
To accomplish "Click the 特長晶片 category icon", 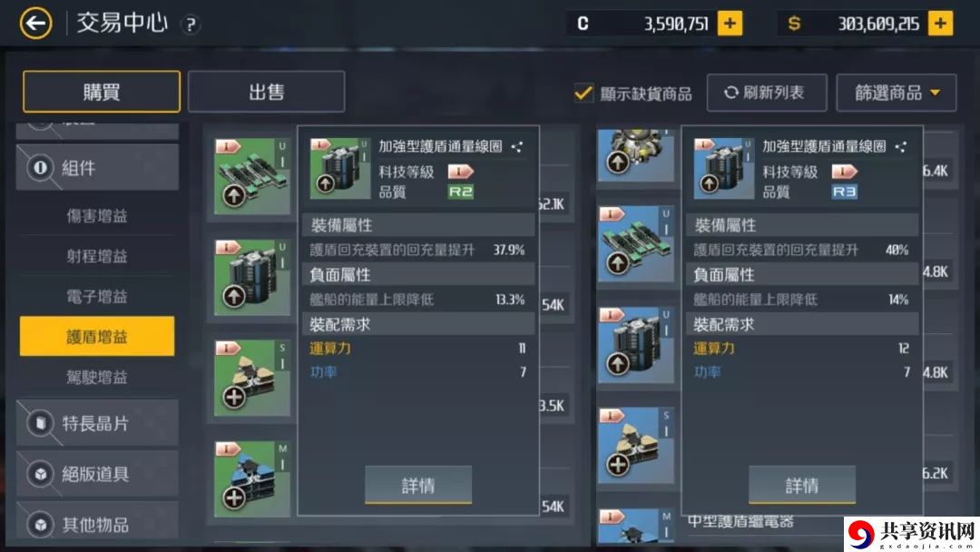I will click(41, 423).
